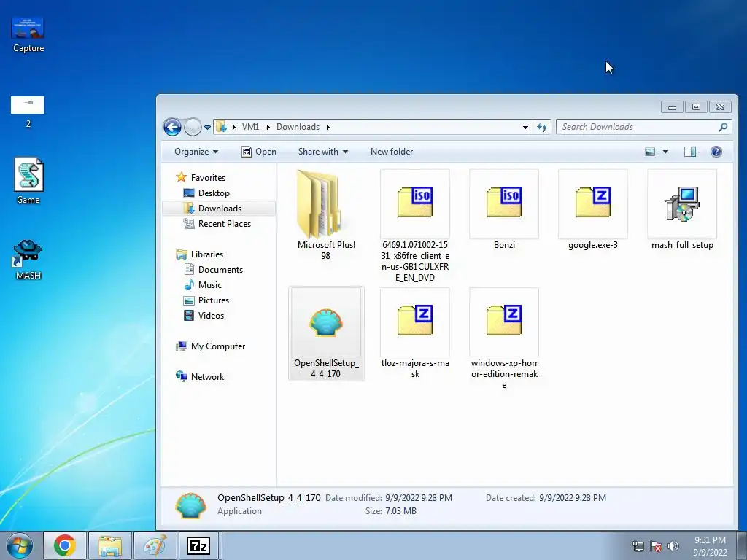The height and width of the screenshot is (560, 747).
Task: Show the preview pane
Action: coord(690,152)
